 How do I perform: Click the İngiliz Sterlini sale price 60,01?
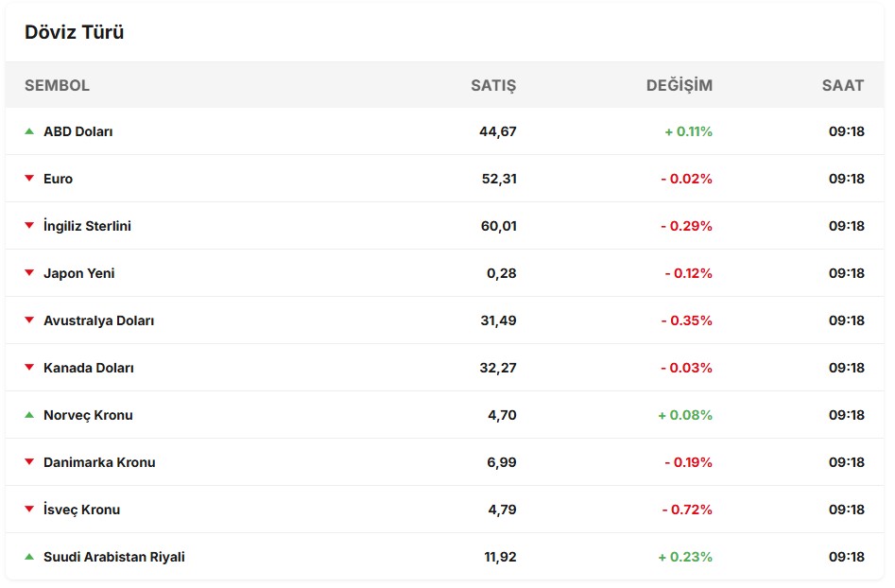498,226
